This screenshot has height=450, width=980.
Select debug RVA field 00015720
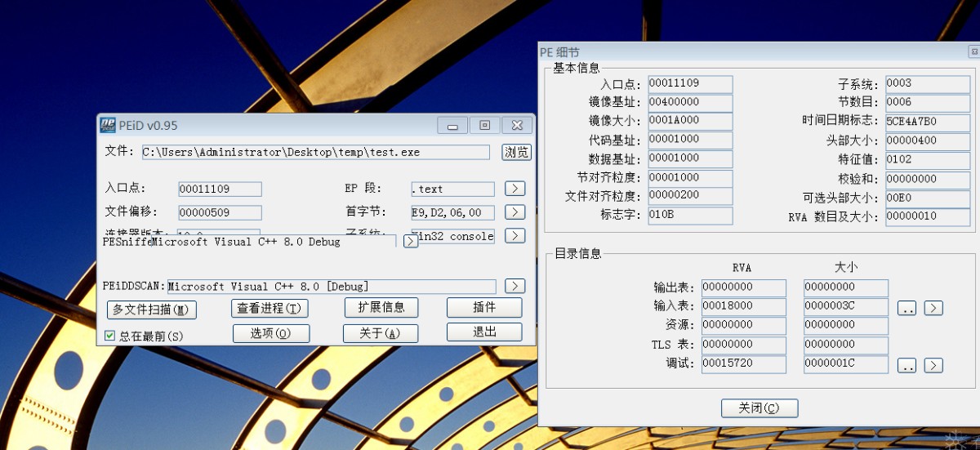[x=744, y=364]
